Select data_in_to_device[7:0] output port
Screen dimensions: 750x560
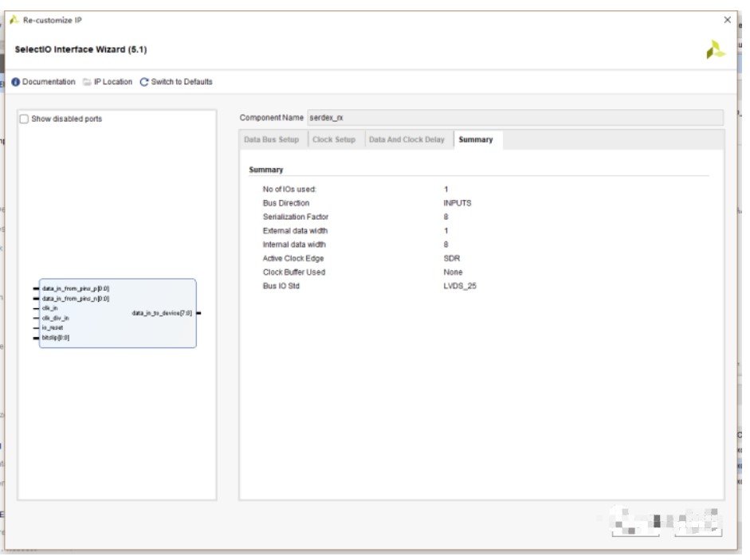point(162,314)
